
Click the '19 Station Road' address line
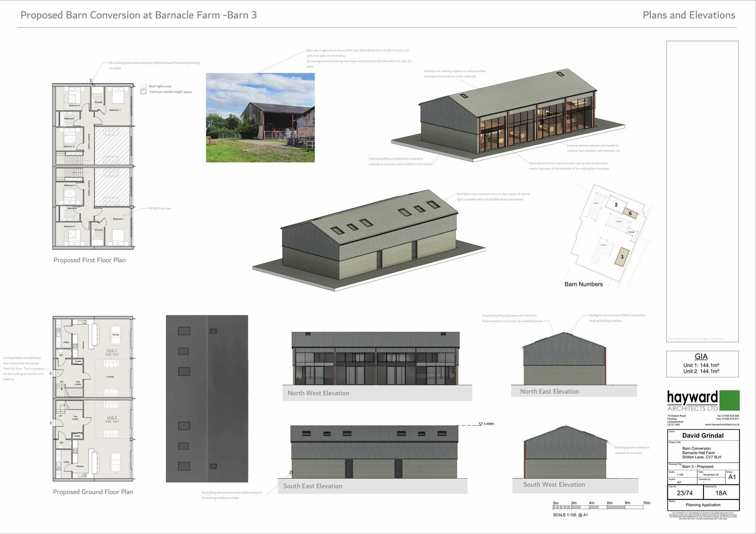[677, 416]
